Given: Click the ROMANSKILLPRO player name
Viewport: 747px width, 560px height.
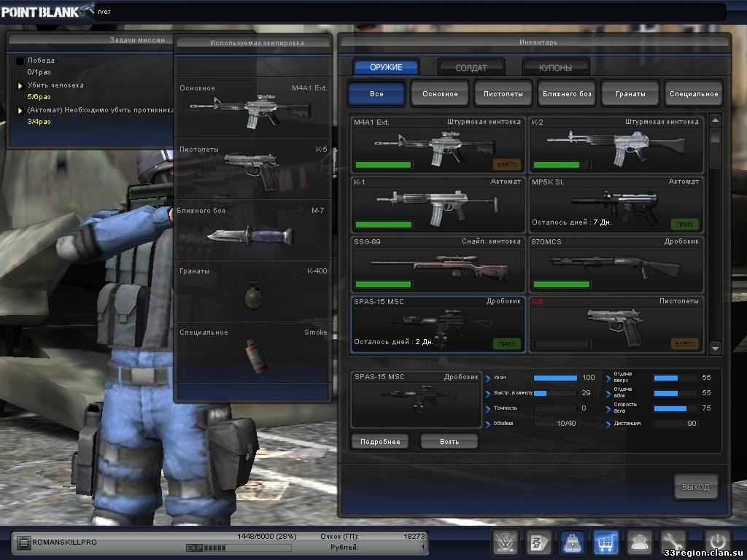Looking at the screenshot, I should [x=64, y=542].
